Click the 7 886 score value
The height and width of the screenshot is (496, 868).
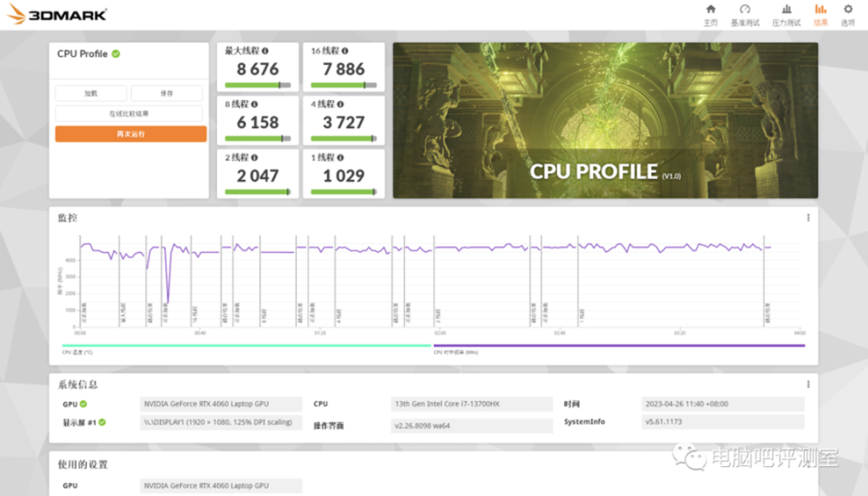tap(344, 70)
